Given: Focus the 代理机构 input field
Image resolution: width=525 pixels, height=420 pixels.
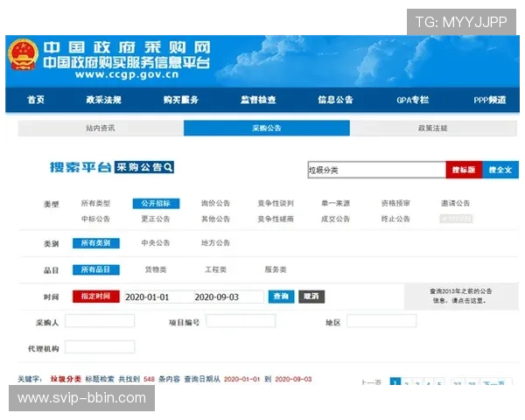Looking at the screenshot, I should (x=100, y=347).
